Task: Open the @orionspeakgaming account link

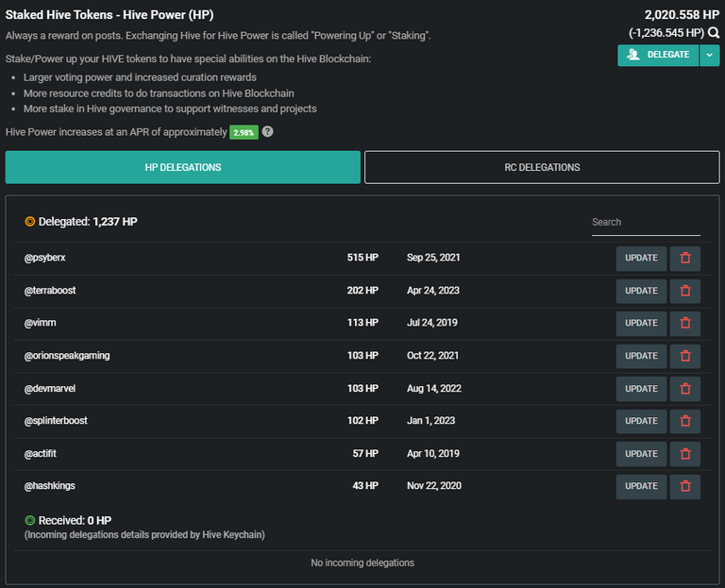Action: click(x=67, y=356)
